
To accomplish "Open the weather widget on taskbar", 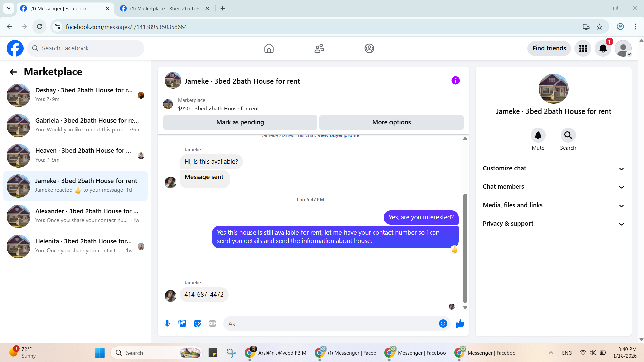I will [22, 353].
